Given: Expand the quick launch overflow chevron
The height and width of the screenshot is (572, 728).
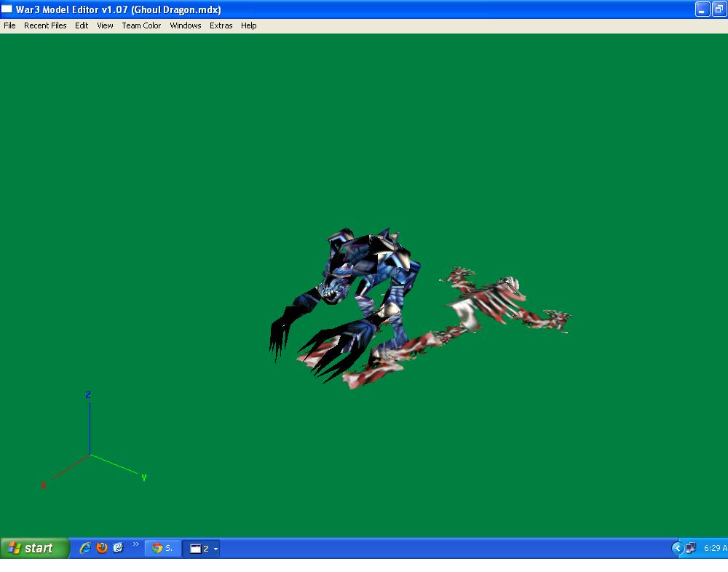Looking at the screenshot, I should click(135, 544).
